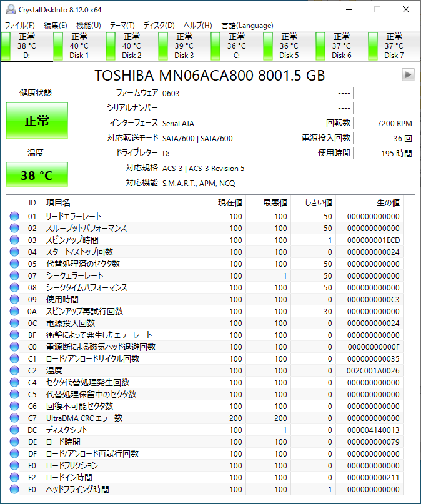Click the 現在値 column header
The image size is (421, 504).
pyautogui.click(x=224, y=202)
